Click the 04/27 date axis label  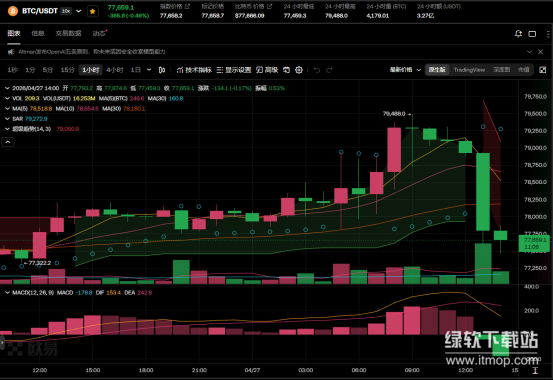(253, 370)
